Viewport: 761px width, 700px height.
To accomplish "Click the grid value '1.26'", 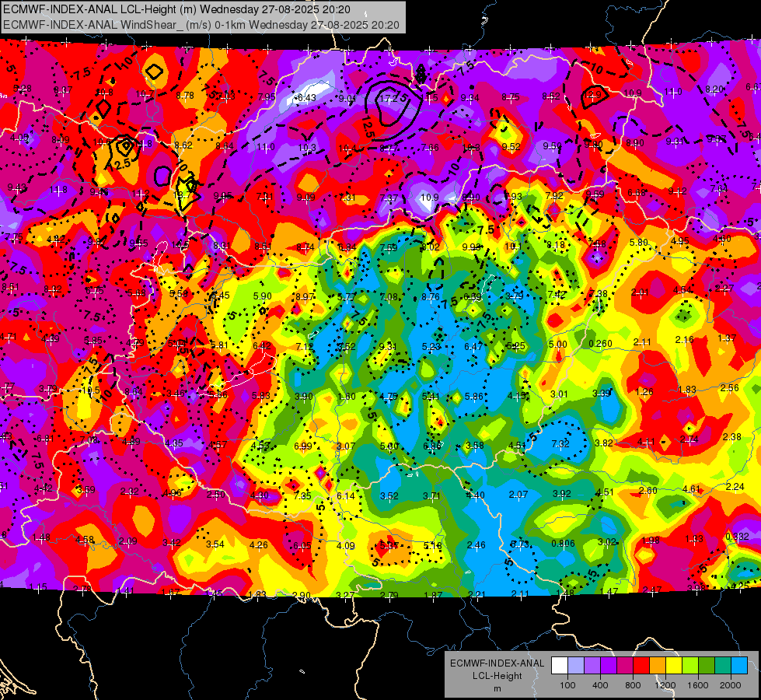I will point(644,391).
